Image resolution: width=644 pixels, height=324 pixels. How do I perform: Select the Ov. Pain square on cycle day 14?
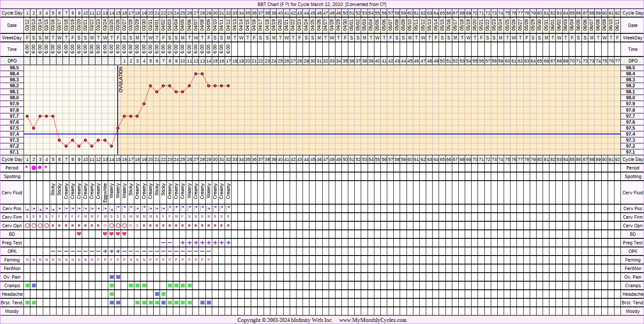[x=112, y=277]
